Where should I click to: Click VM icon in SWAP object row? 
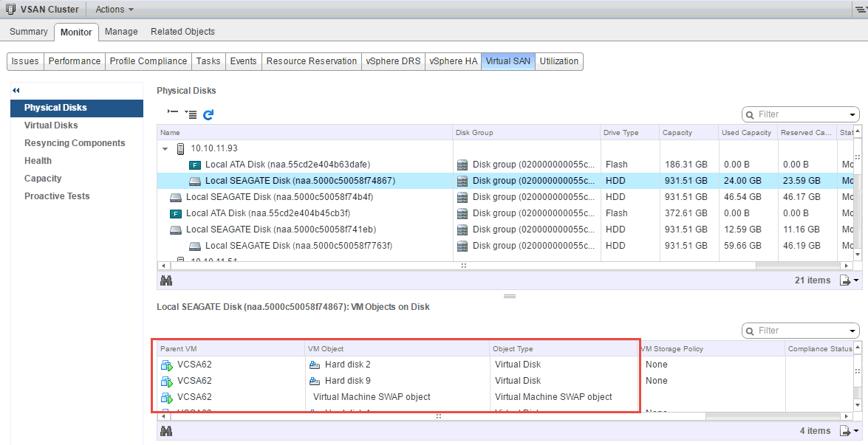[167, 398]
